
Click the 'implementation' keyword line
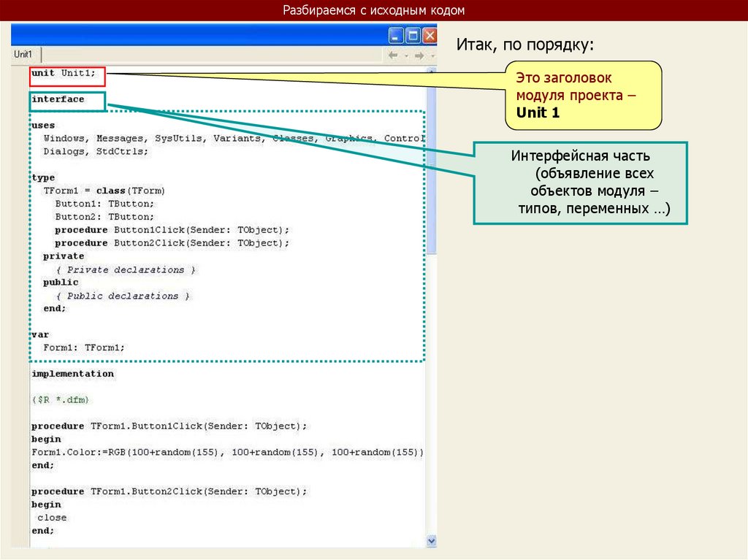(72, 374)
